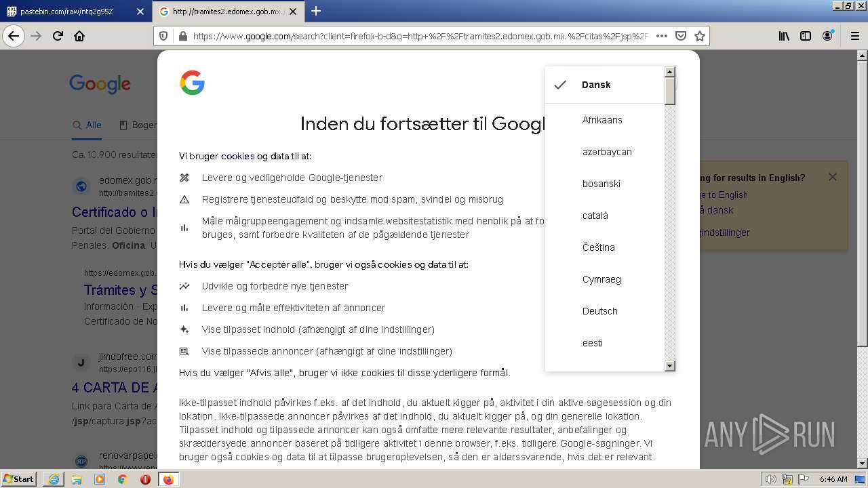Open the volume speaker tray icon
Image resolution: width=868 pixels, height=488 pixels.
pyautogui.click(x=771, y=479)
